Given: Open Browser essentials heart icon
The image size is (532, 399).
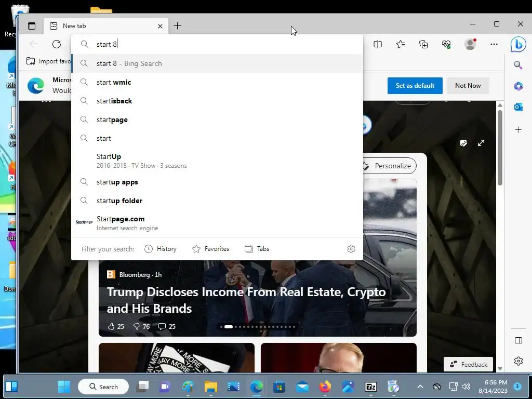Looking at the screenshot, I should pyautogui.click(x=446, y=44).
